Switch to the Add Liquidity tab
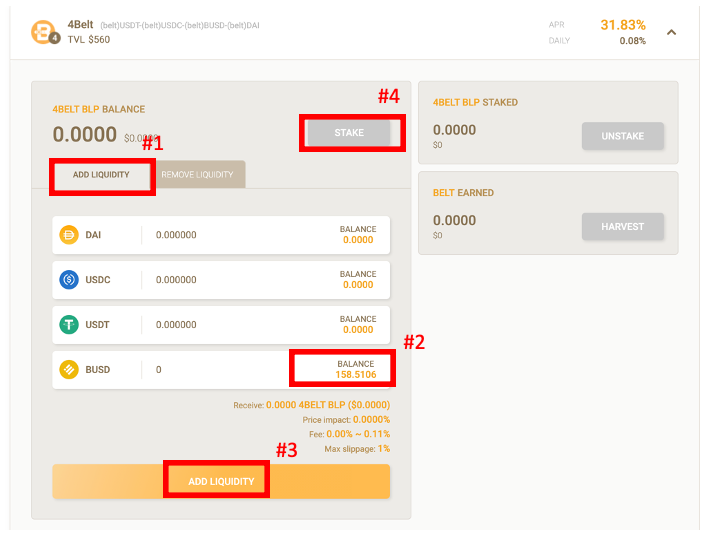 click(101, 175)
